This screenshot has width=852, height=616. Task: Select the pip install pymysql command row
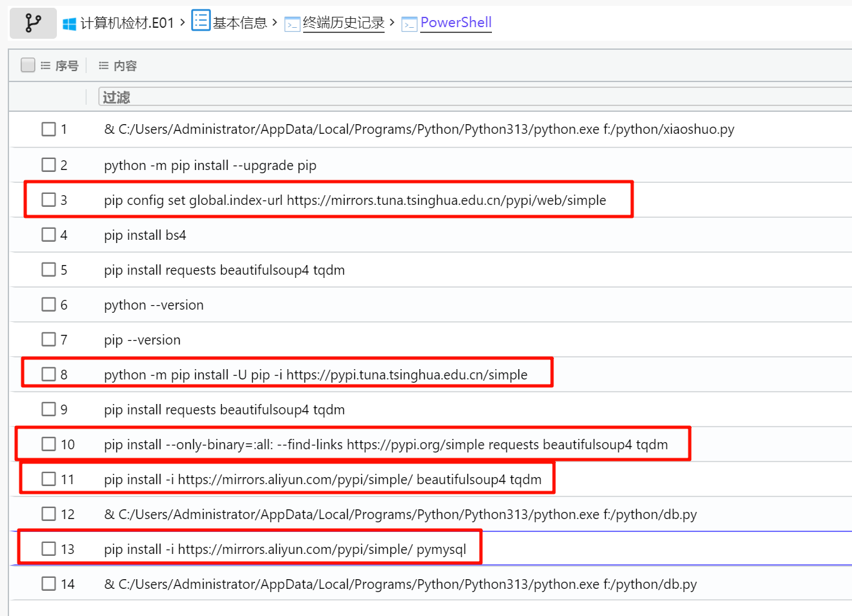click(x=284, y=549)
